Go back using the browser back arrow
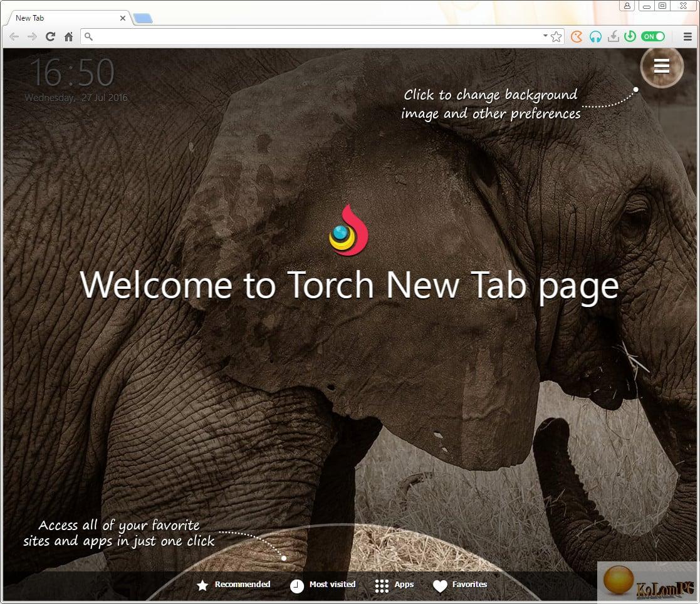This screenshot has height=604, width=700. click(14, 36)
